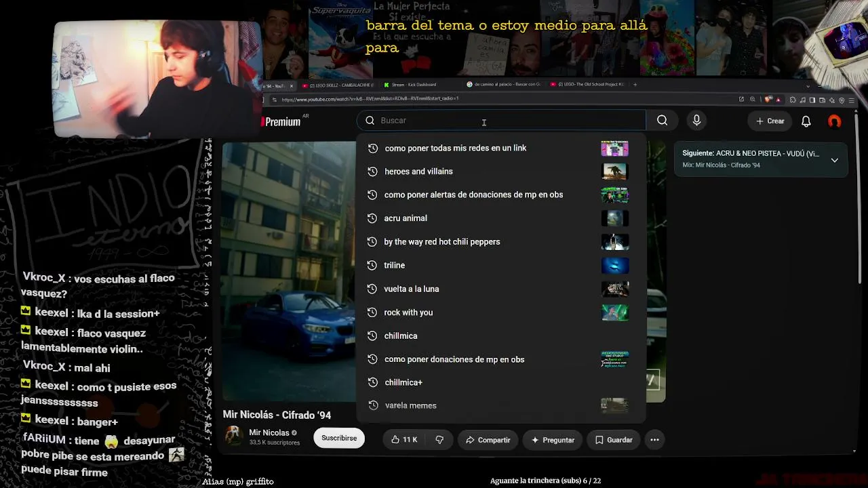This screenshot has width=868, height=488.
Task: Like the video with 11 K likes
Action: tap(403, 440)
